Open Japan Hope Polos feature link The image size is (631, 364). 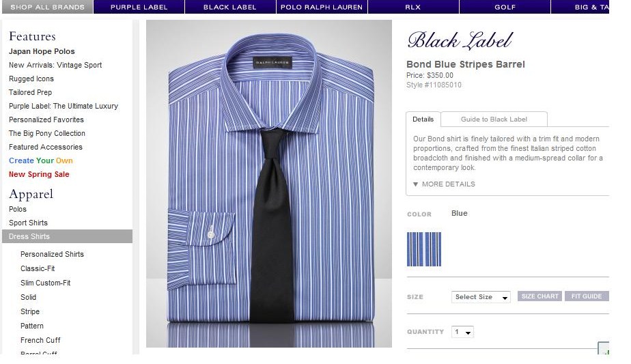42,51
